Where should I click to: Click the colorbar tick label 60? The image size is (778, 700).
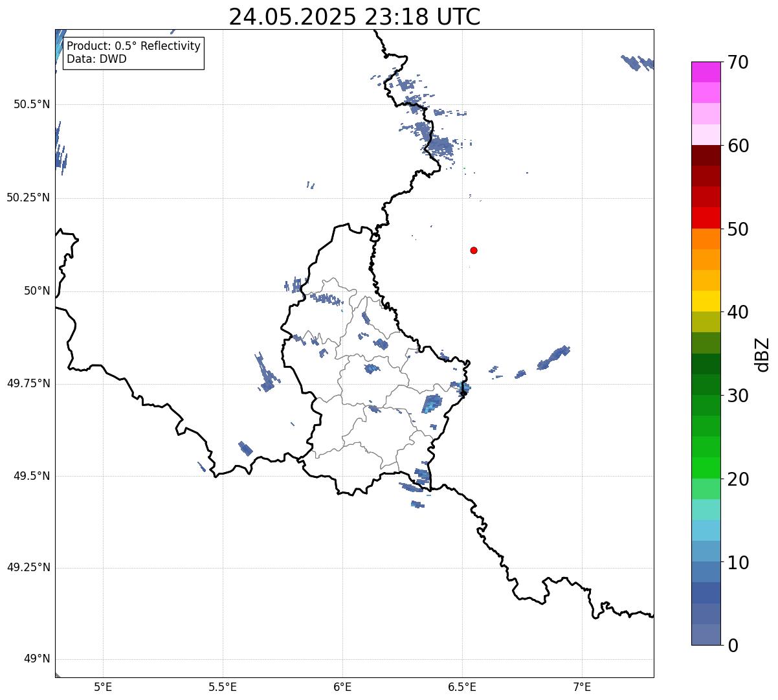[x=738, y=146]
